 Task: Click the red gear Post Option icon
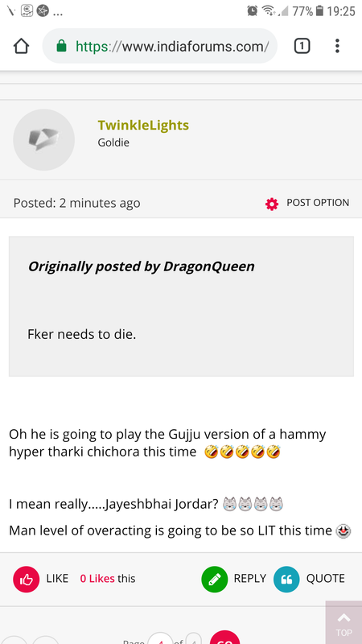coord(272,204)
